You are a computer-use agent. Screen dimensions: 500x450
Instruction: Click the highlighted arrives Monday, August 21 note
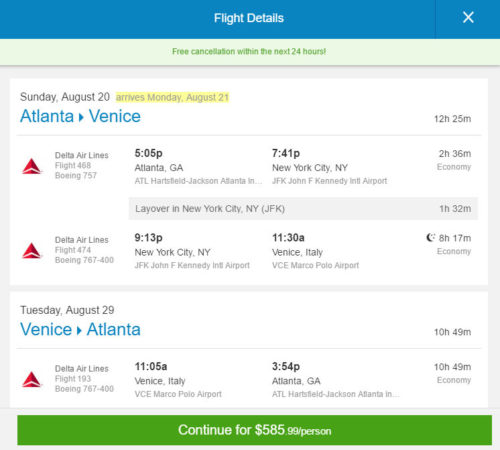point(172,97)
